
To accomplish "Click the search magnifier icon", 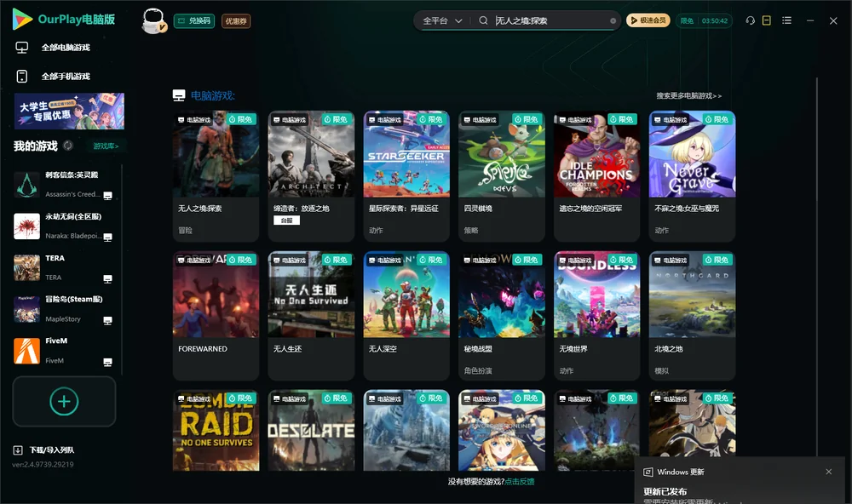I will click(483, 20).
